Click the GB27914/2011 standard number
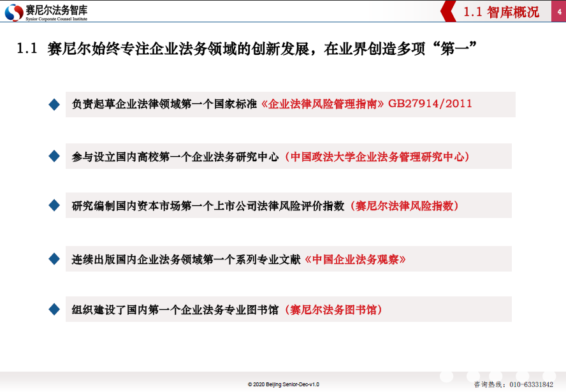The height and width of the screenshot is (392, 566). click(x=430, y=104)
